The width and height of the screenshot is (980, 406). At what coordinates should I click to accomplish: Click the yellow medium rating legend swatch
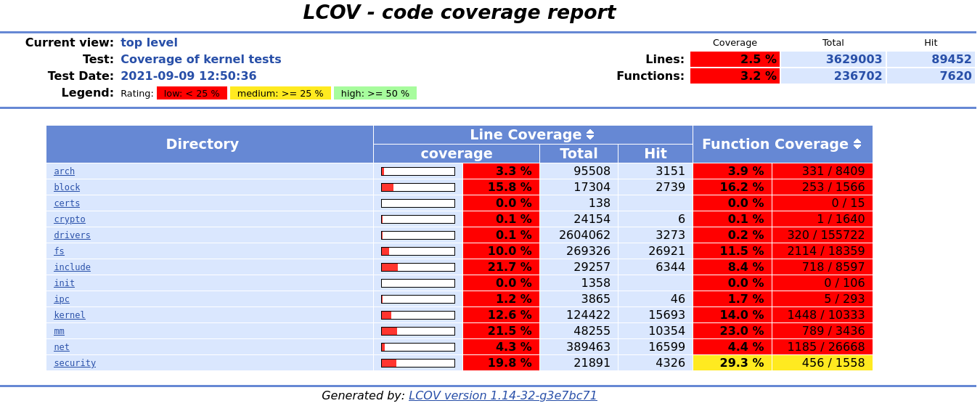click(x=280, y=94)
